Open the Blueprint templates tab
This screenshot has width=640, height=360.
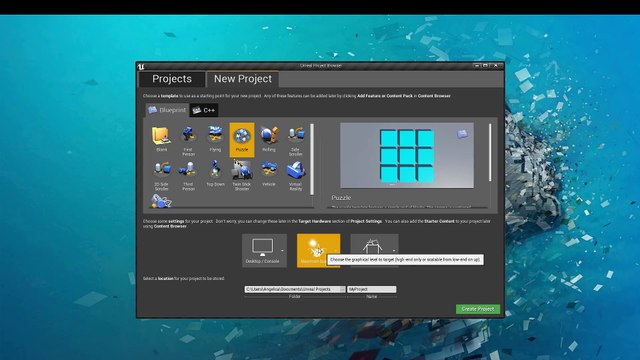pos(167,110)
